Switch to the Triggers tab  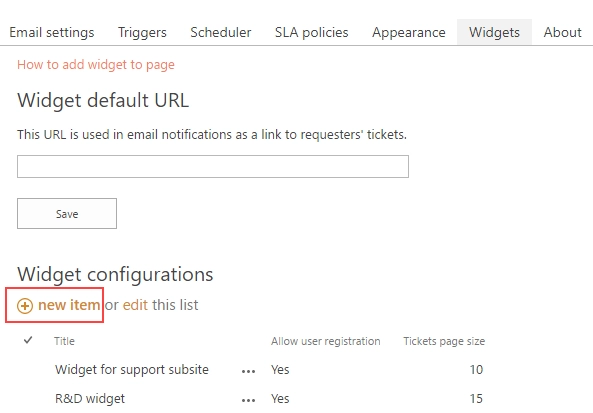(x=142, y=32)
